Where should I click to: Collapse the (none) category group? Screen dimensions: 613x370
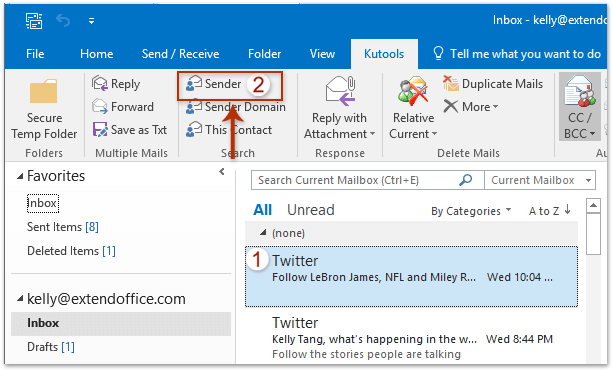pyautogui.click(x=263, y=233)
